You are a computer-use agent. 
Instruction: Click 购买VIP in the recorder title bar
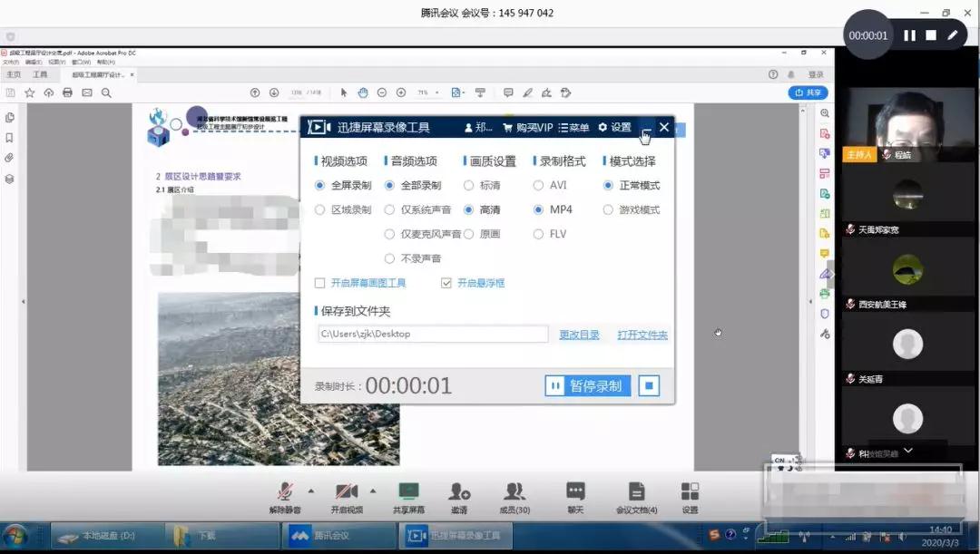point(528,128)
